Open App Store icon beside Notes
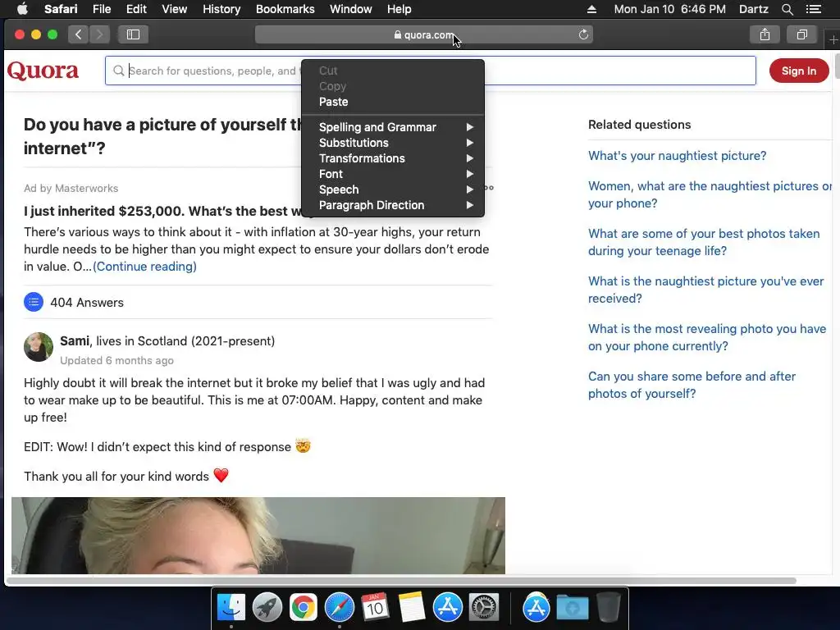Image resolution: width=840 pixels, height=630 pixels. pyautogui.click(x=447, y=608)
